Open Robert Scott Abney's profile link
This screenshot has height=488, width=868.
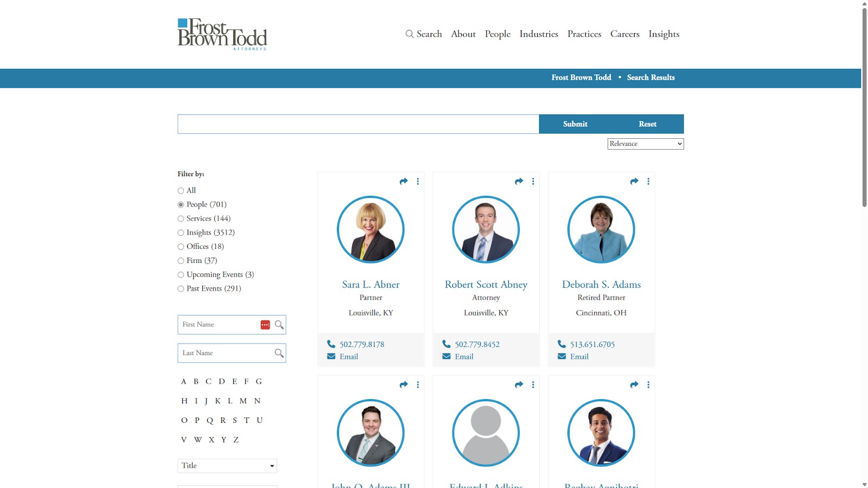pos(486,284)
